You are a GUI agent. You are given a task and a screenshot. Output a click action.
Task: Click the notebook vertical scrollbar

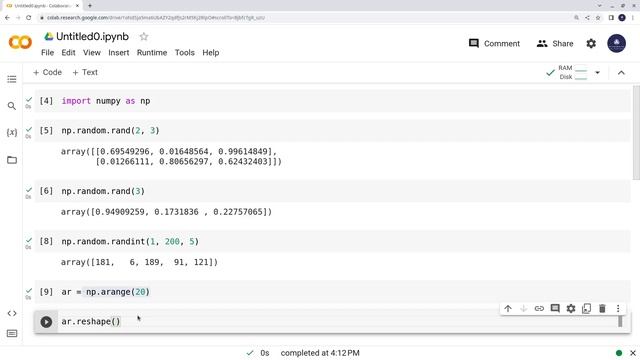[x=636, y=132]
